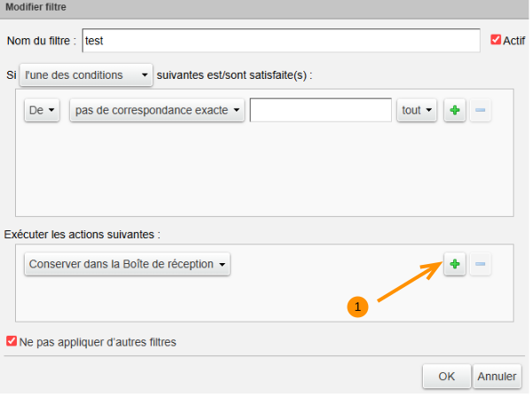Screen dimensions: 532x396
Task: Open "pas de correspondance exacte" comparison dropdown
Action: [157, 111]
